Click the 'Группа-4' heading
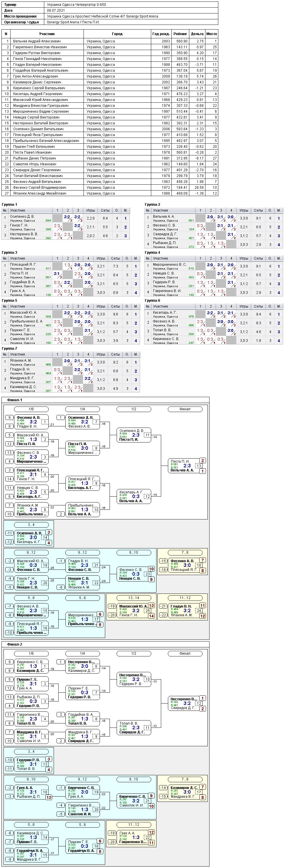Image resolution: width=286 pixels, height=868 pixels. (152, 252)
